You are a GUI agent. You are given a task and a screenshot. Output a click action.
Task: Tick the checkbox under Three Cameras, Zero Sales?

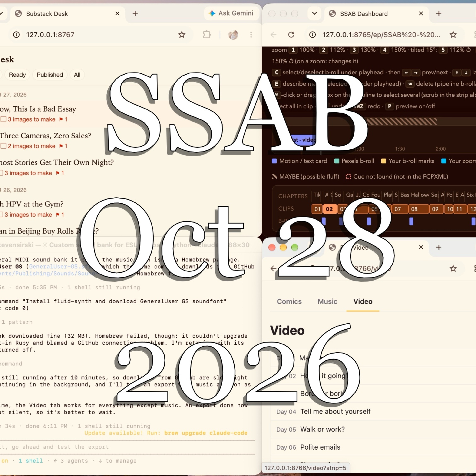[x=3, y=146]
